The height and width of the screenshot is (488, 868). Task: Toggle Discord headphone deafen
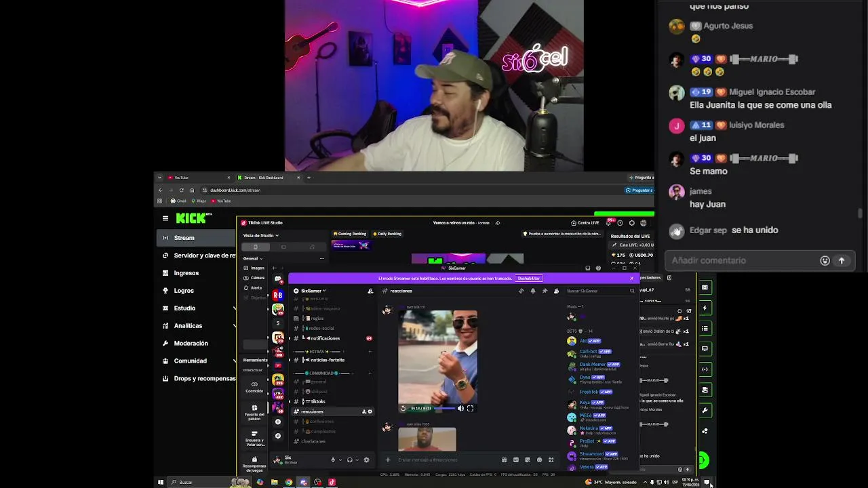350,460
